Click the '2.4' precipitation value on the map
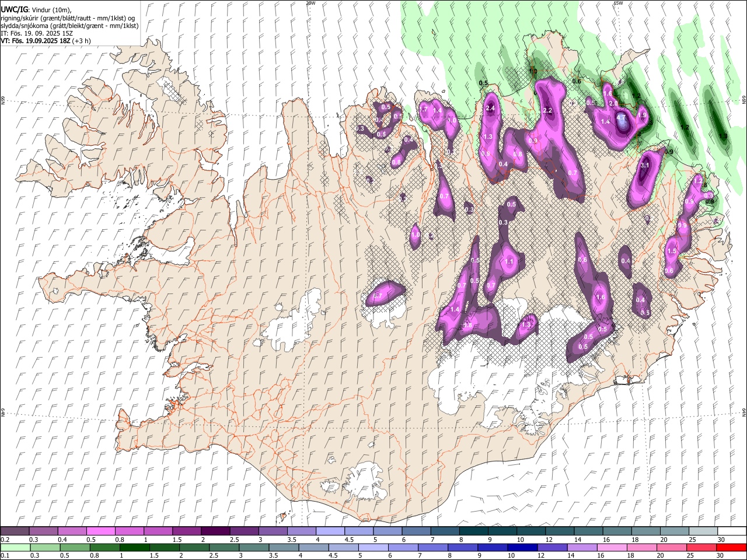Image resolution: width=747 pixels, height=560 pixels. tap(490, 108)
